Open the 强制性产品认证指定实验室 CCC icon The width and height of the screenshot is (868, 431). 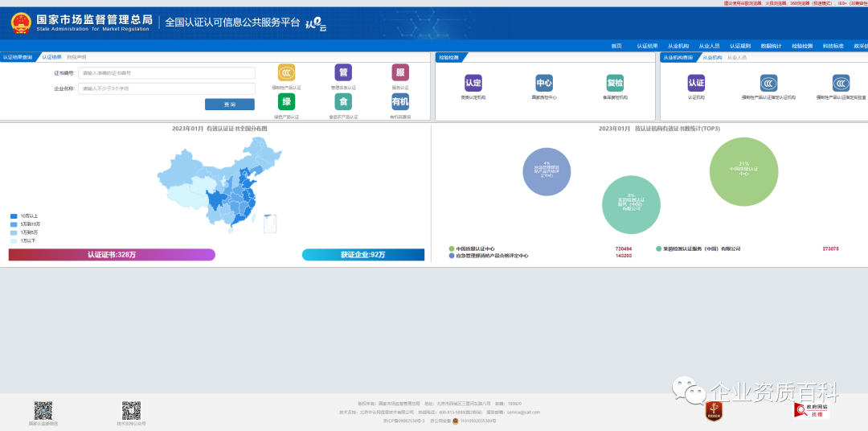[841, 83]
